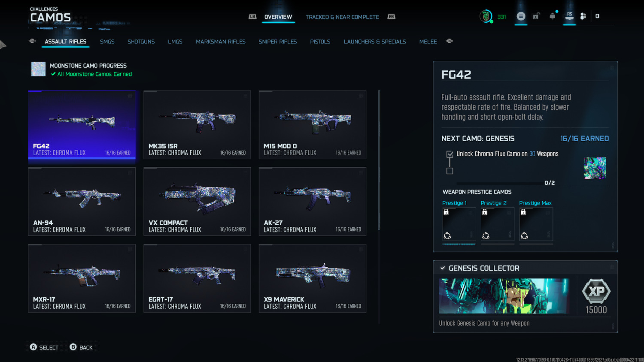
Task: Select the MK35 ISR weapon card
Action: pyautogui.click(x=197, y=125)
